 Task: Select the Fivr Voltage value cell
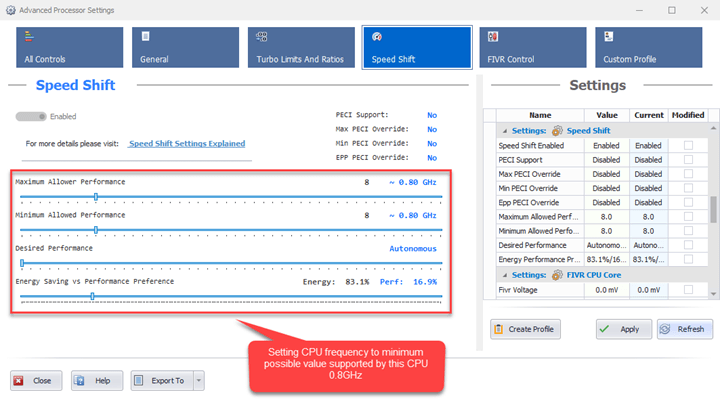607,290
